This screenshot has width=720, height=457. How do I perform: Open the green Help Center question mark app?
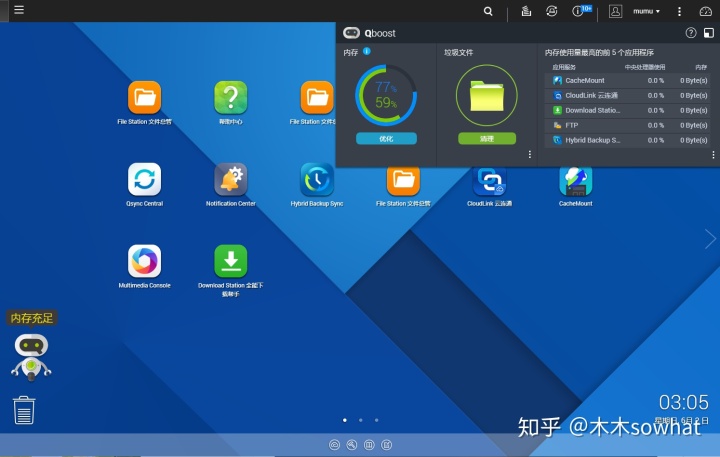(231, 97)
